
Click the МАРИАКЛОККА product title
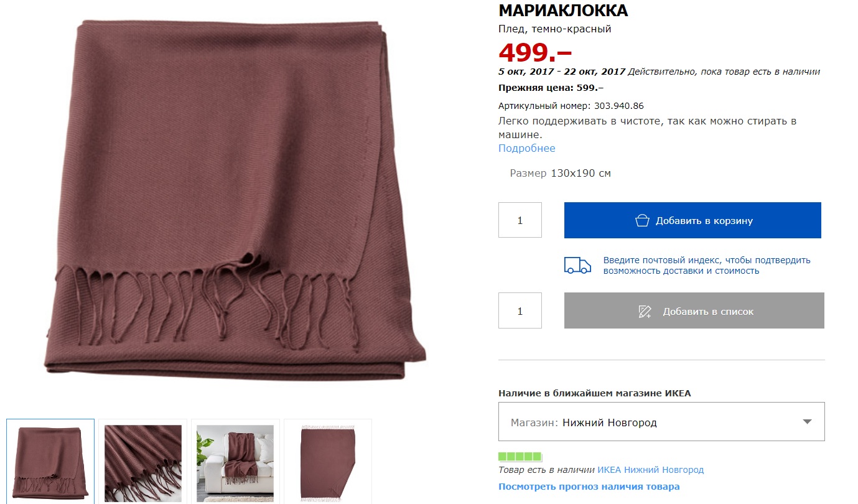pos(563,11)
